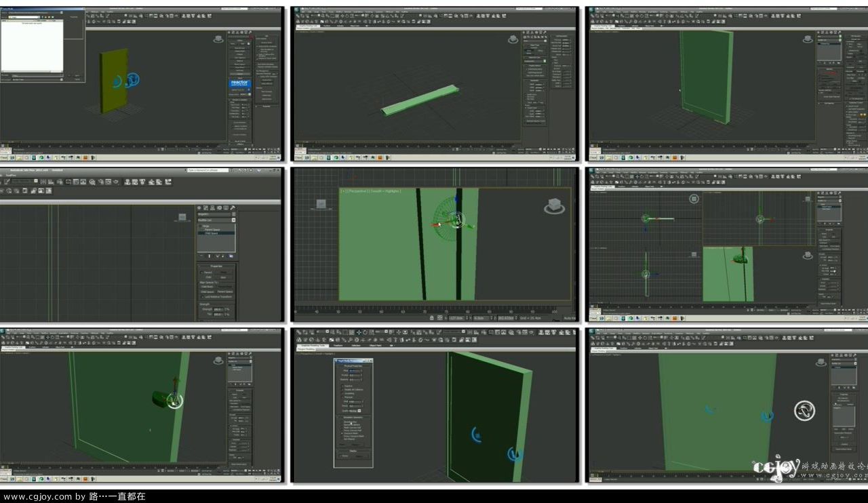Viewport: 868px width, 503px height.
Task: Switch to the Object Paint ribbon tab
Action: [375, 346]
